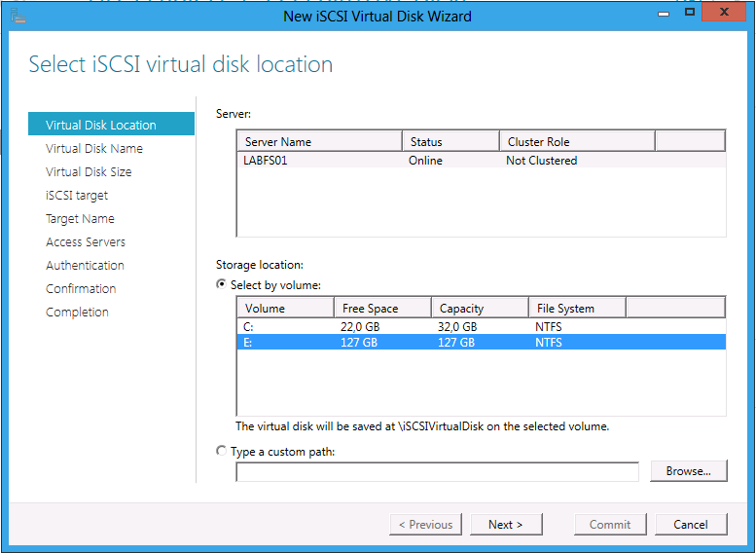The height and width of the screenshot is (553, 756).
Task: Select the LABFS01 server row
Action: tap(482, 161)
